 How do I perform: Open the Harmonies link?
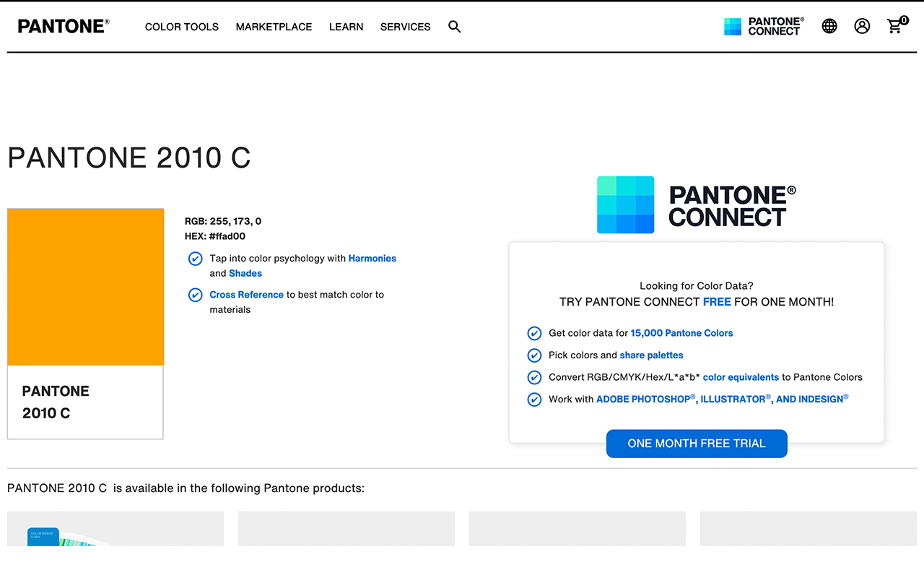tap(372, 258)
